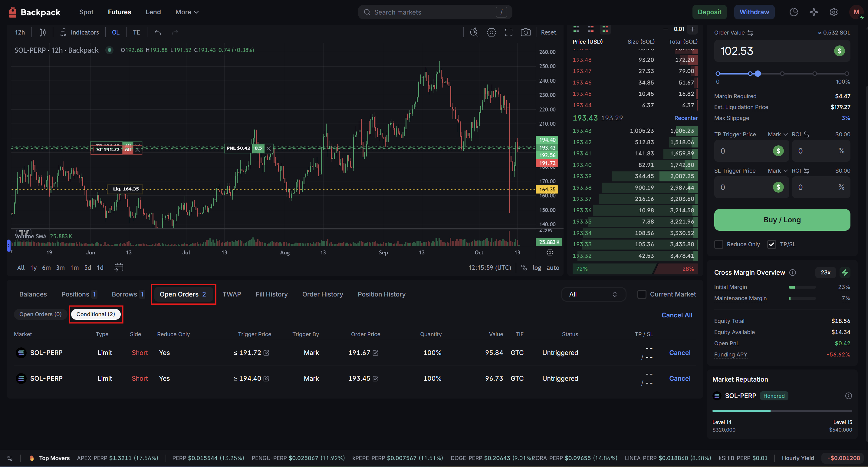Image resolution: width=868 pixels, height=467 pixels.
Task: Click the order size slider handle
Action: point(758,74)
